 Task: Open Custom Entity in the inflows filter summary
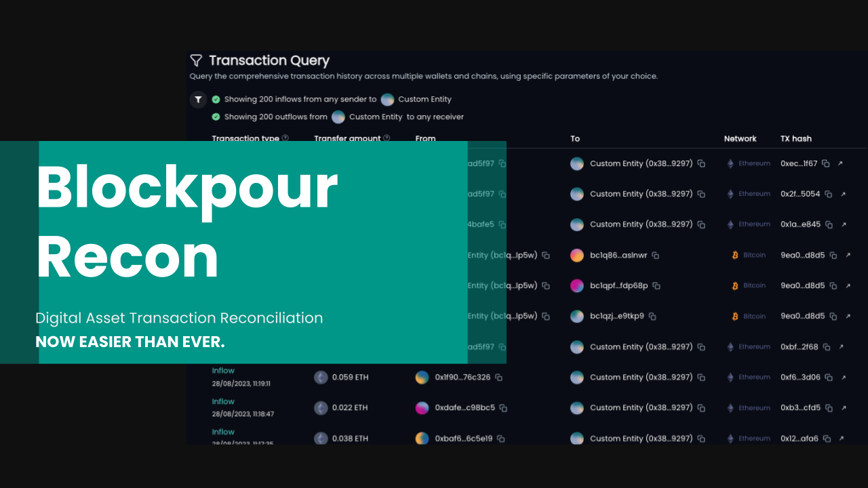pos(425,99)
